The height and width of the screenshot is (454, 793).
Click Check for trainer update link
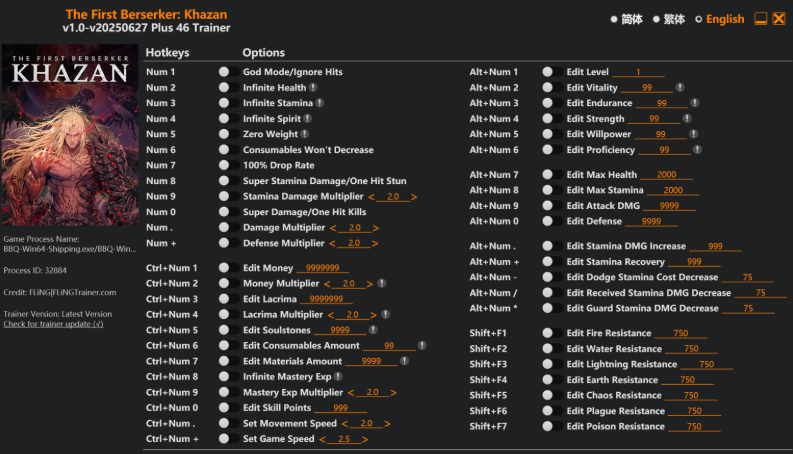53,324
